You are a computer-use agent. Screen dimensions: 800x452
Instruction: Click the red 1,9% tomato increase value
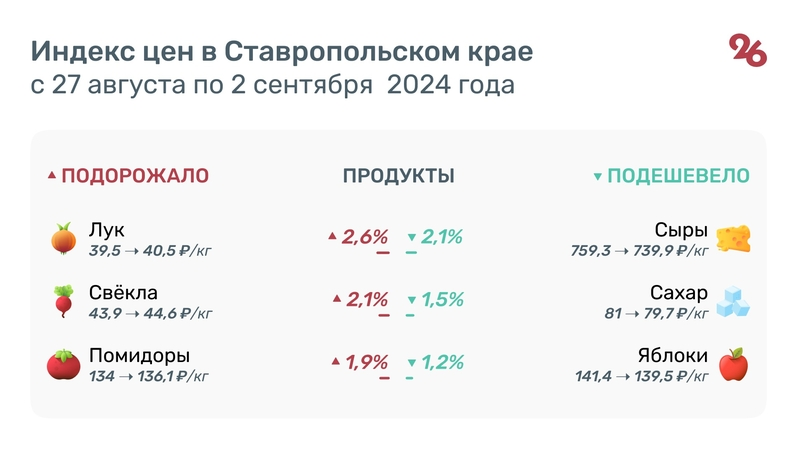pos(366,362)
